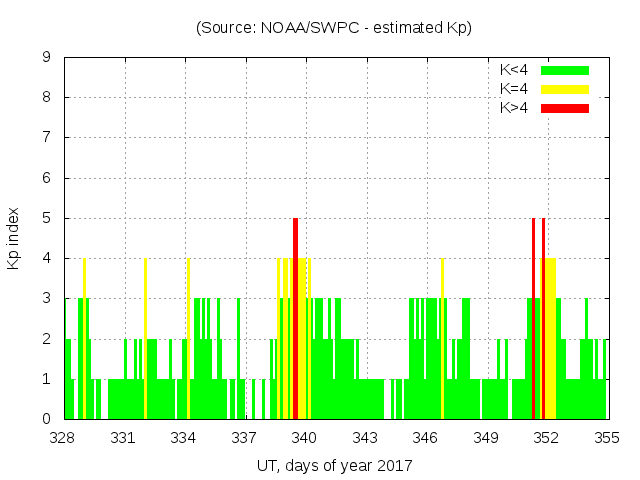
Task: Click the green K<4 legend swatch
Action: pyautogui.click(x=565, y=70)
